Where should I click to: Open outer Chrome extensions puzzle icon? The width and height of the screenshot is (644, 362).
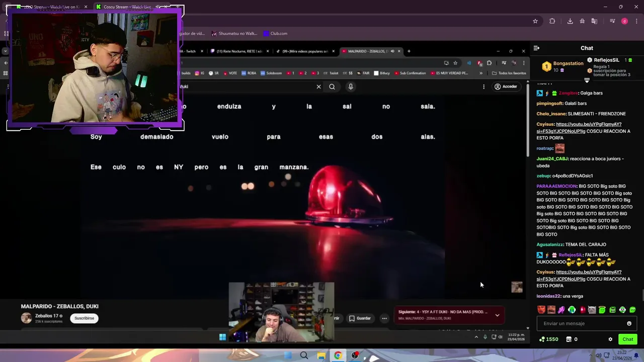click(x=552, y=21)
